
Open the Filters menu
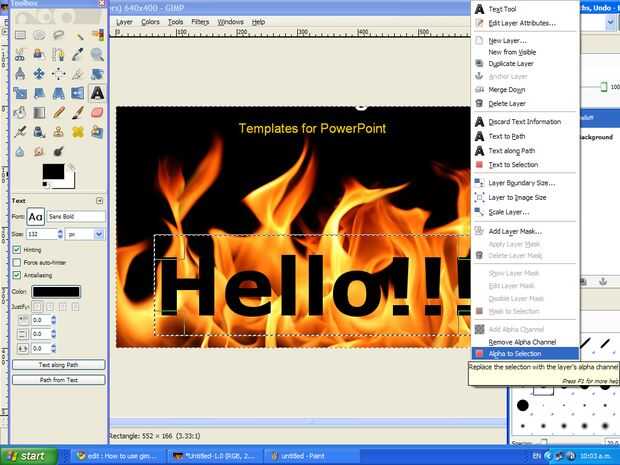click(x=200, y=22)
